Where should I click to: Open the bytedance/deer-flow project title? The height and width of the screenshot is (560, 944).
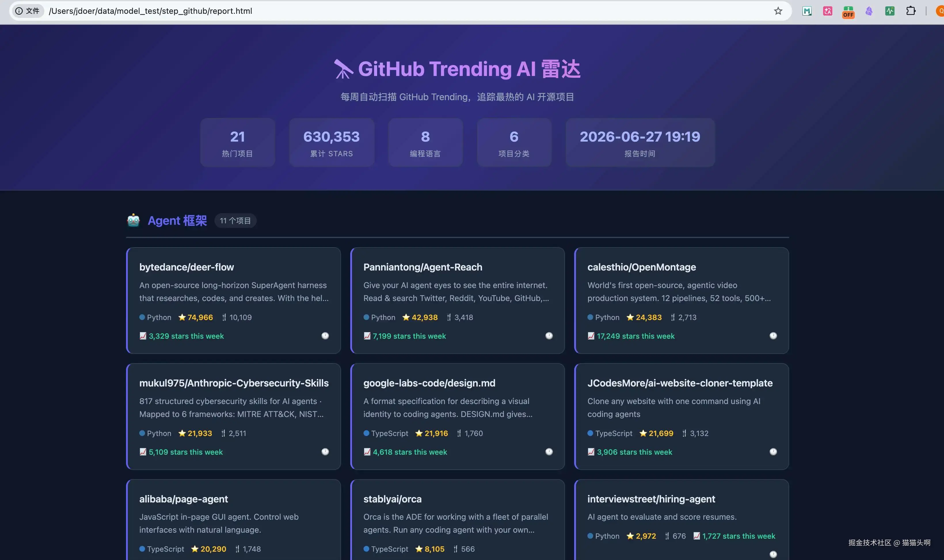coord(186,267)
